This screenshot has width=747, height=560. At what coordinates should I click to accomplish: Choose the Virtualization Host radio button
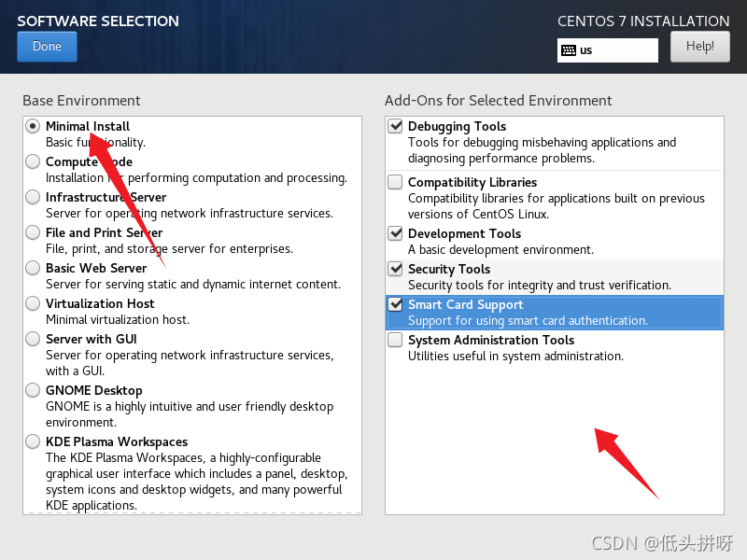coord(33,303)
